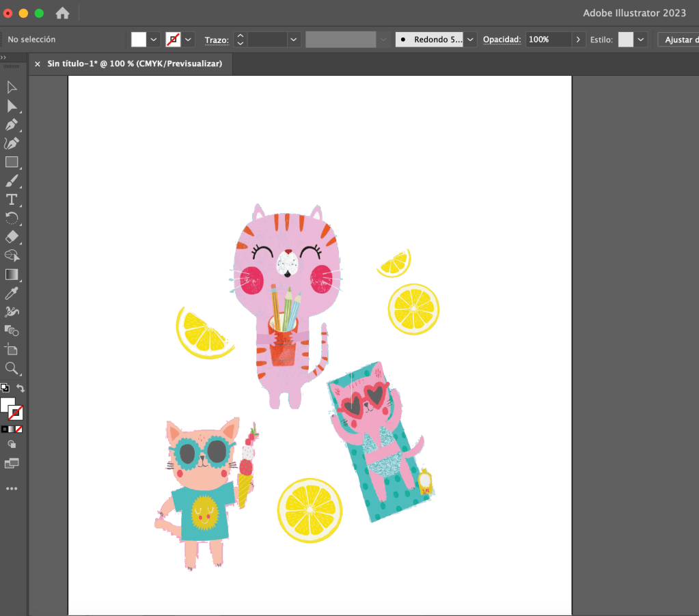The image size is (699, 616).
Task: Open the fill color dropdown
Action: click(x=154, y=40)
